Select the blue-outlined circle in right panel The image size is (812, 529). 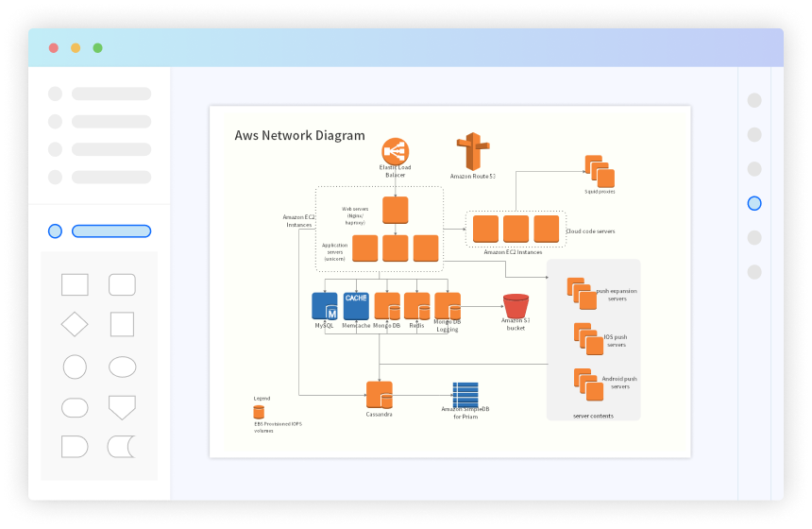[x=754, y=203]
